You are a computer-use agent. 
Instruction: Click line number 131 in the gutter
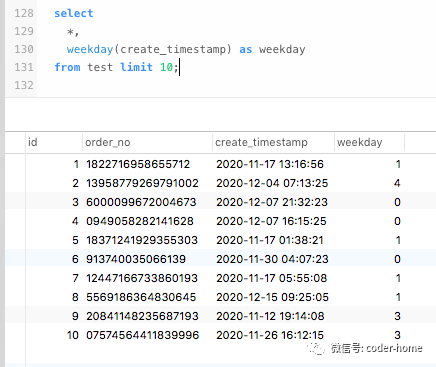(x=24, y=67)
